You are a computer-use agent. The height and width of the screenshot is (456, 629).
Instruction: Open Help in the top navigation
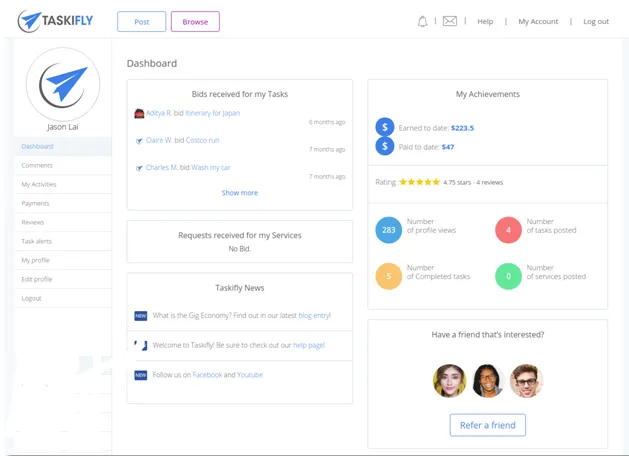(x=485, y=21)
